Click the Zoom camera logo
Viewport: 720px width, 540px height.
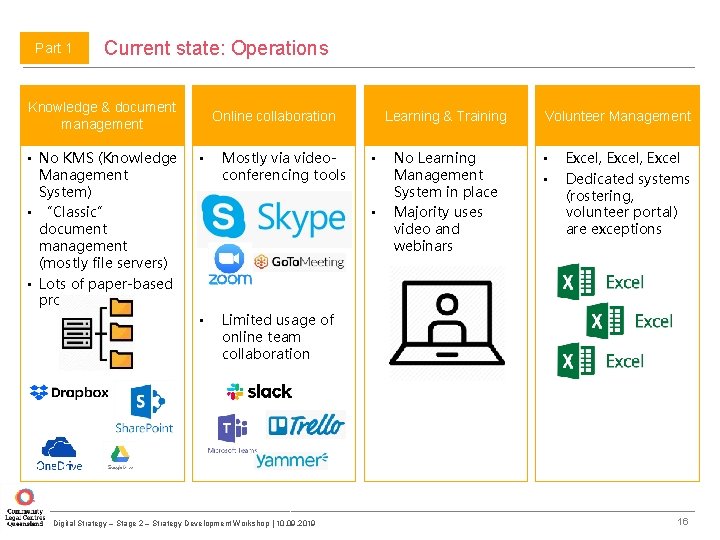coord(230,265)
